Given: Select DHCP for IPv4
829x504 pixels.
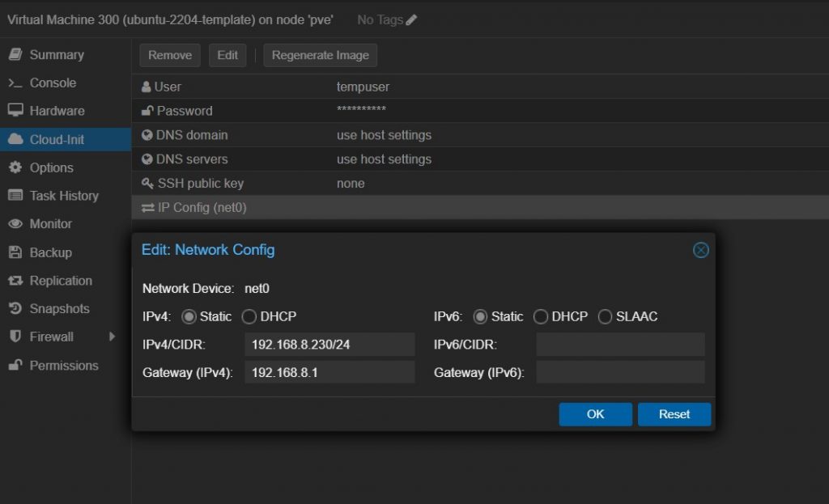Looking at the screenshot, I should pos(249,317).
